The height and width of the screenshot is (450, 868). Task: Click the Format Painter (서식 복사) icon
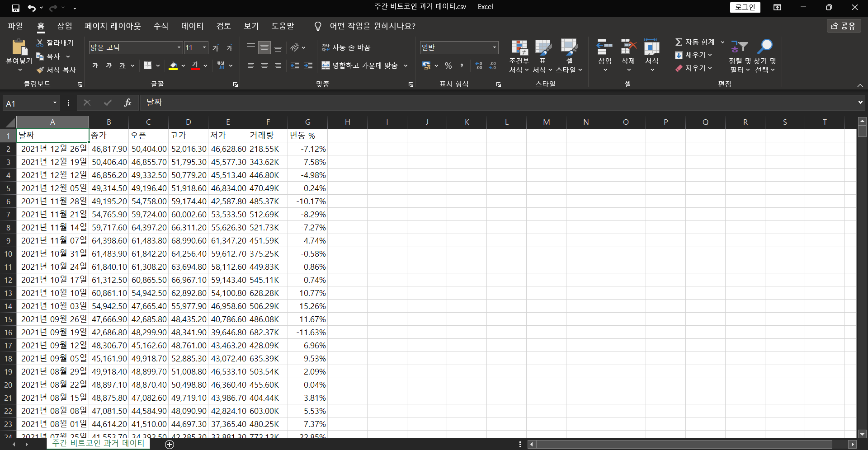pos(41,70)
